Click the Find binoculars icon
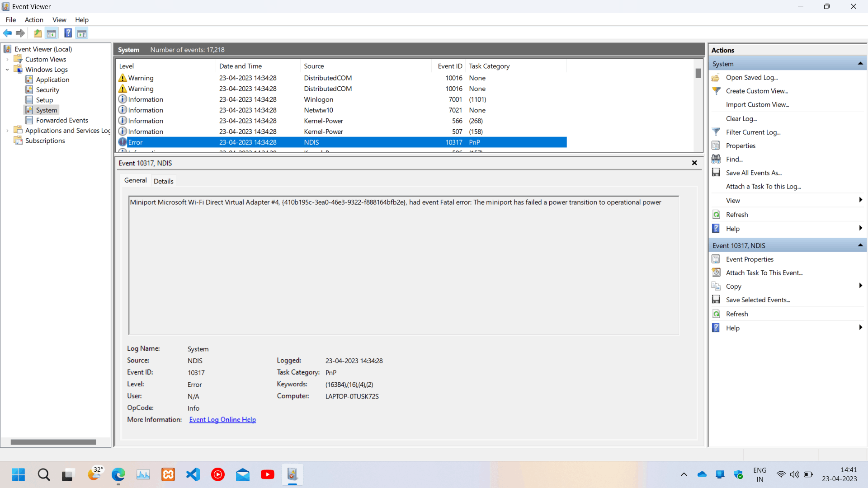Viewport: 868px width, 488px height. coord(716,159)
